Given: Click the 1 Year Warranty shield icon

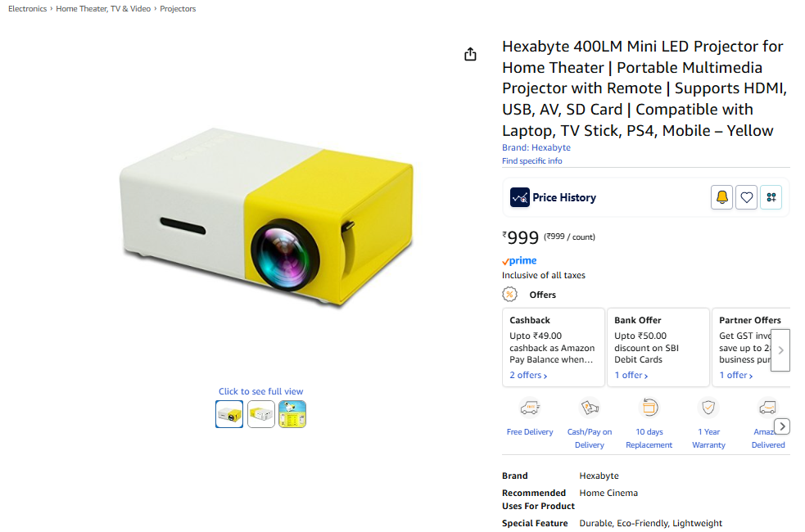Looking at the screenshot, I should pyautogui.click(x=708, y=408).
